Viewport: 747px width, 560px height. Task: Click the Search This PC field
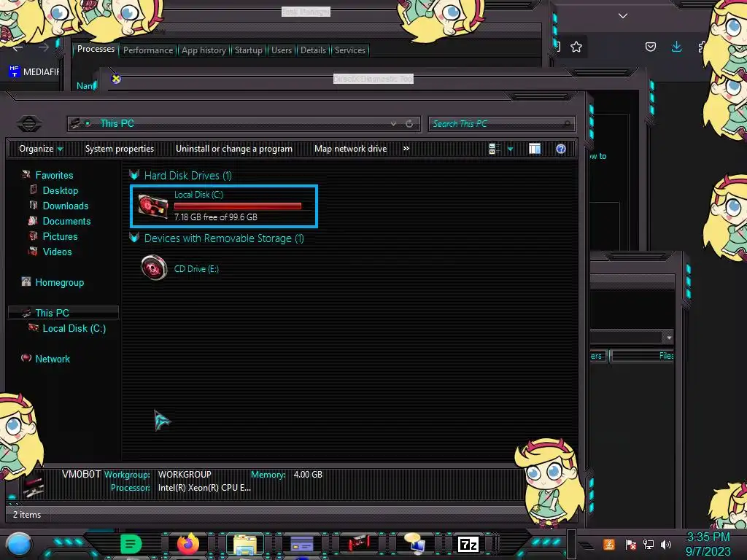(x=502, y=124)
